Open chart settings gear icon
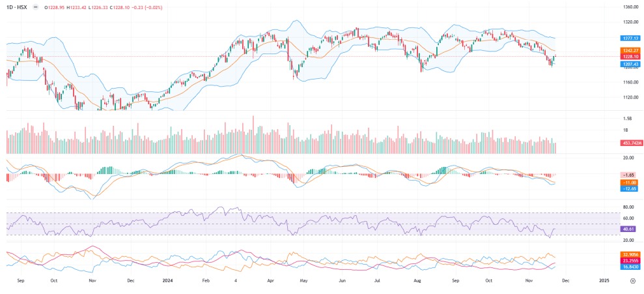The width and height of the screenshot is (644, 294). tap(632, 281)
